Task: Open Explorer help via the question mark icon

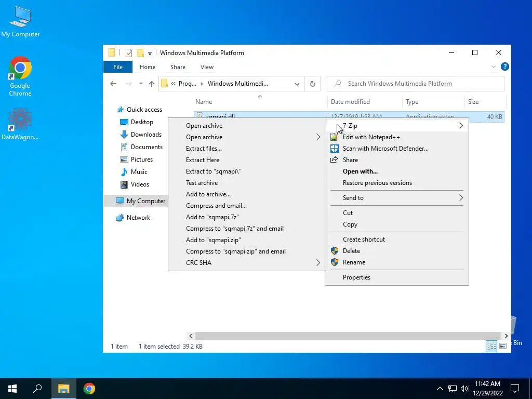Action: click(x=504, y=66)
